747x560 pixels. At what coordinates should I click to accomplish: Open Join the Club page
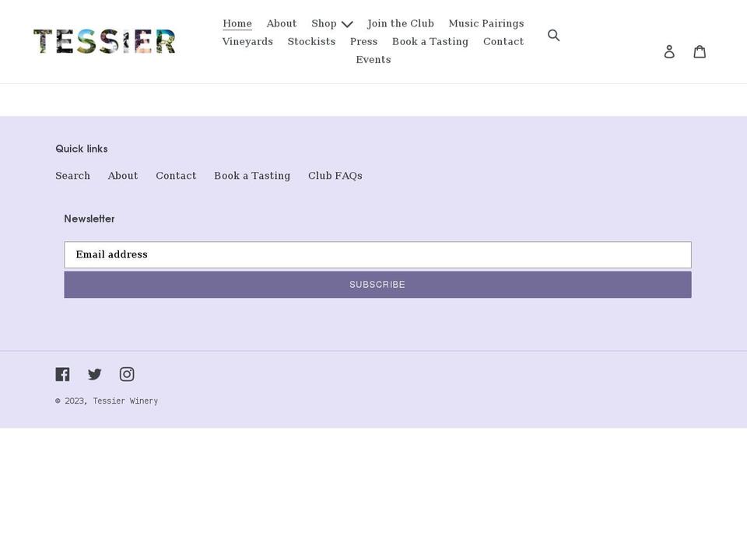pos(401,23)
